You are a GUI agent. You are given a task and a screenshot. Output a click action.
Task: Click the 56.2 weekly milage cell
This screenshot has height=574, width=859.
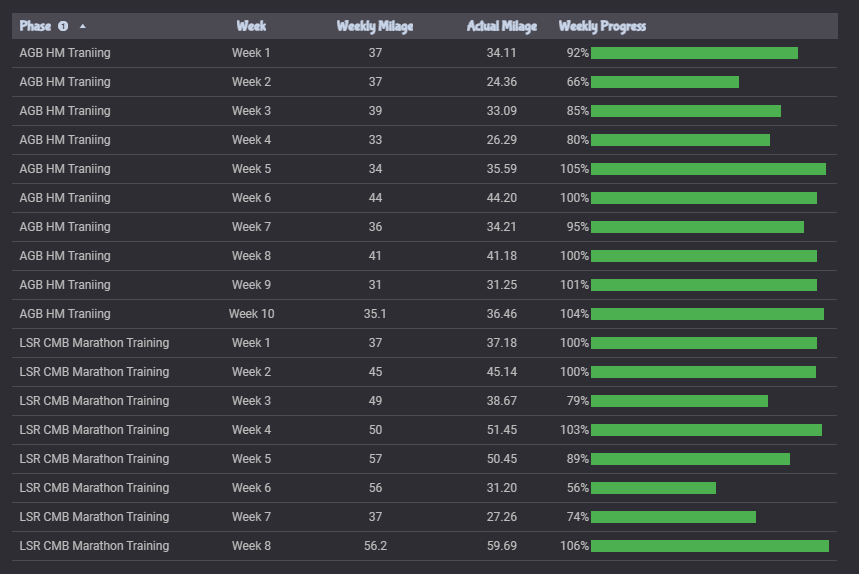(375, 546)
